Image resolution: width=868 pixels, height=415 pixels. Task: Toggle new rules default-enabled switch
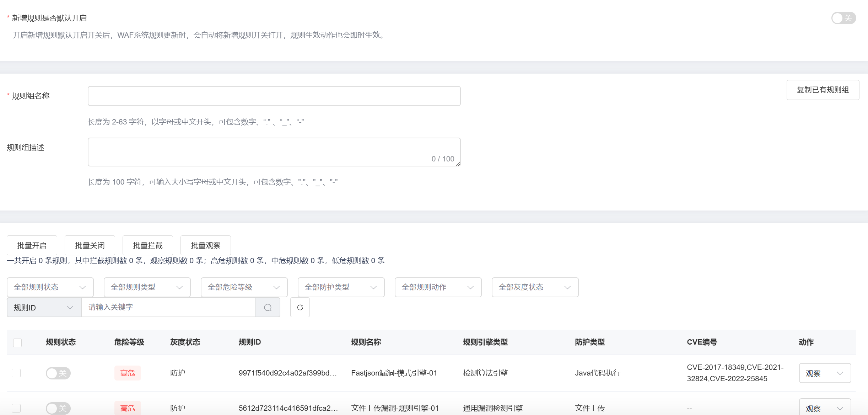click(843, 18)
